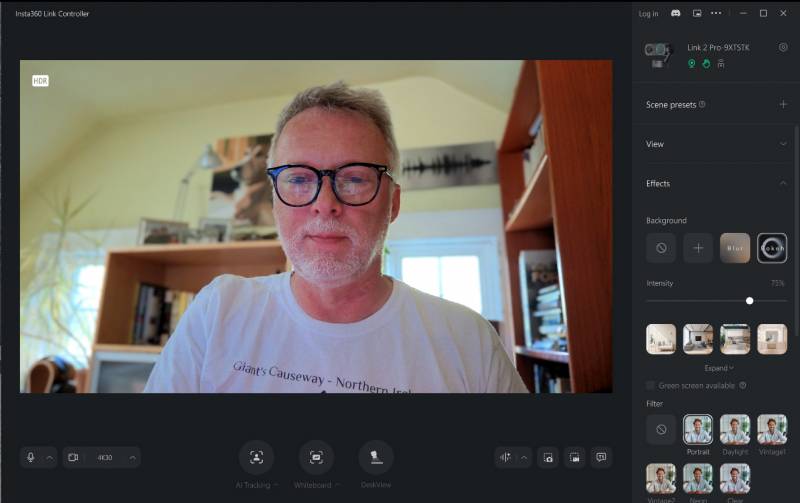800x503 pixels.
Task: Click the picture-in-picture overlay icon in bottom bar
Action: tap(574, 457)
